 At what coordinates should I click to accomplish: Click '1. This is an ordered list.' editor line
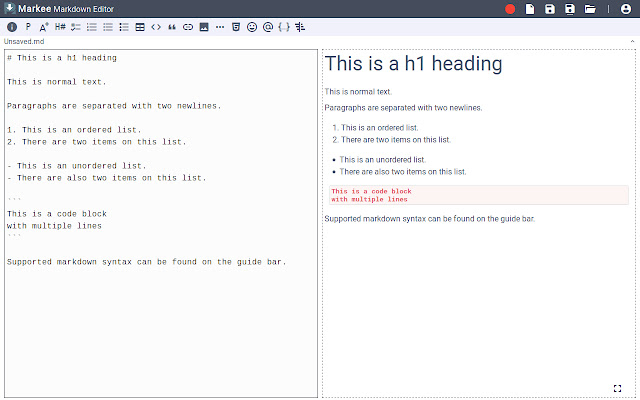point(74,130)
